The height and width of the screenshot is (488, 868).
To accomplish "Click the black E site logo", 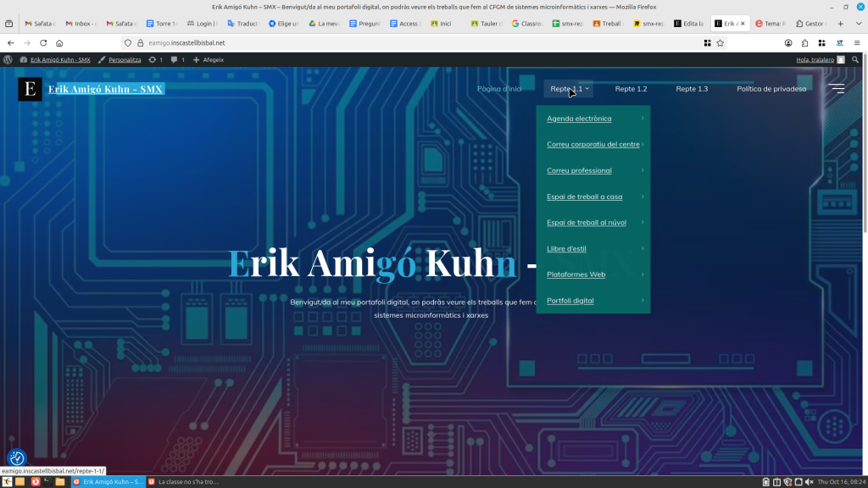I will tap(30, 89).
